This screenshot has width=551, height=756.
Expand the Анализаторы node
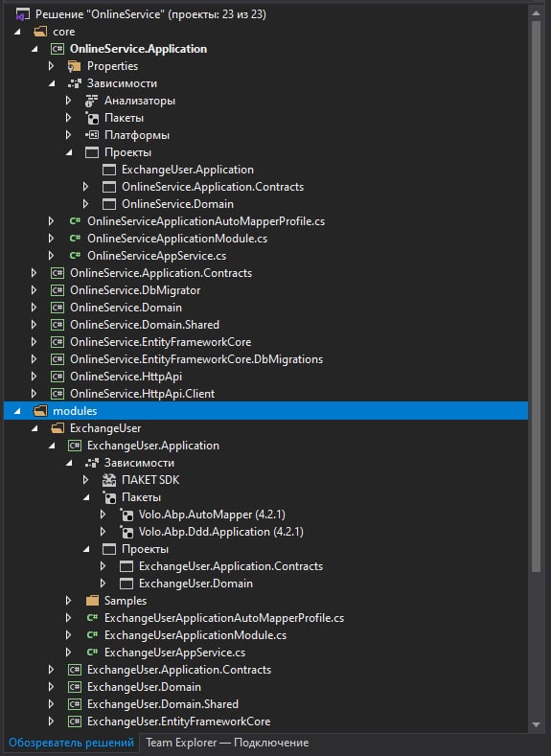coord(68,101)
